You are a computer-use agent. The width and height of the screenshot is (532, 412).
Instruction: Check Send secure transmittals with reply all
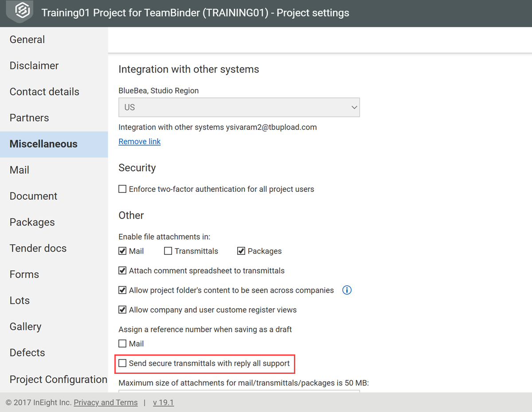(x=122, y=364)
